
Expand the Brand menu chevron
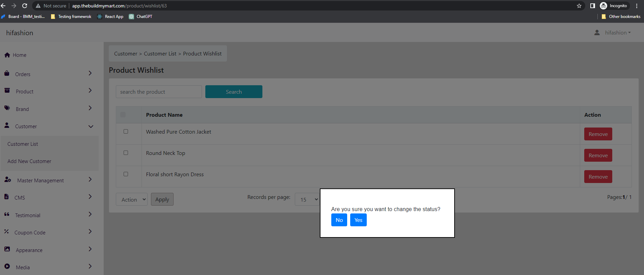tap(90, 108)
